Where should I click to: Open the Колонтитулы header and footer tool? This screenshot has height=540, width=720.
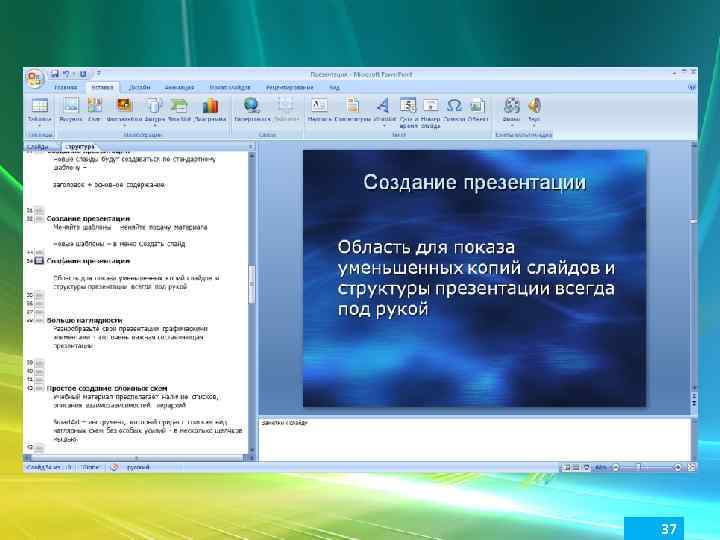(x=353, y=105)
